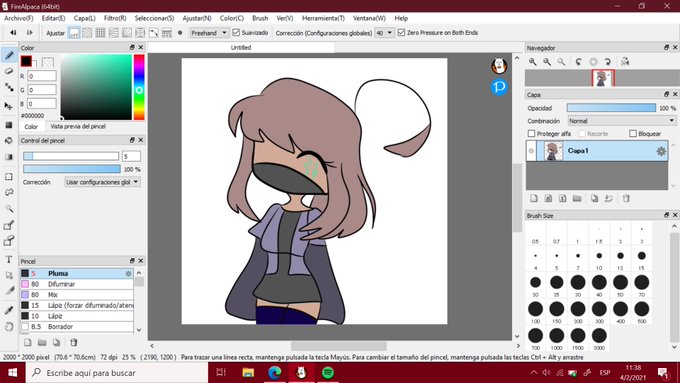Image resolution: width=680 pixels, height=383 pixels.
Task: Enable the curve snap guide
Action: [x=154, y=33]
